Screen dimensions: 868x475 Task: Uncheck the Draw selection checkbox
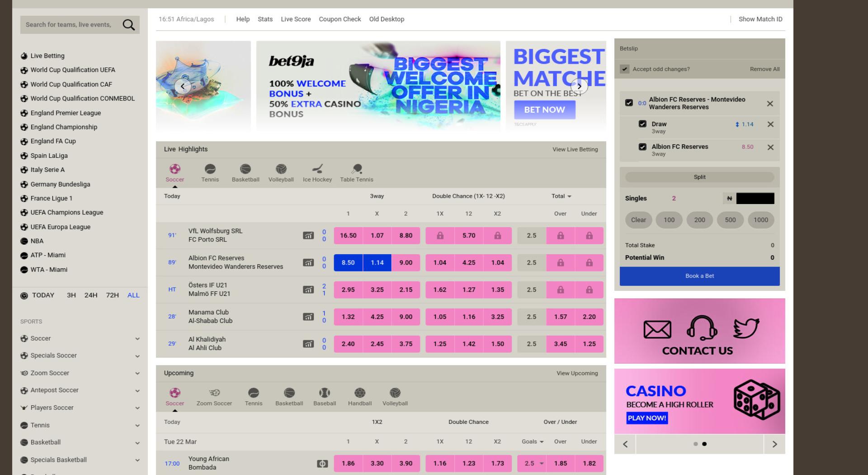[x=642, y=123]
